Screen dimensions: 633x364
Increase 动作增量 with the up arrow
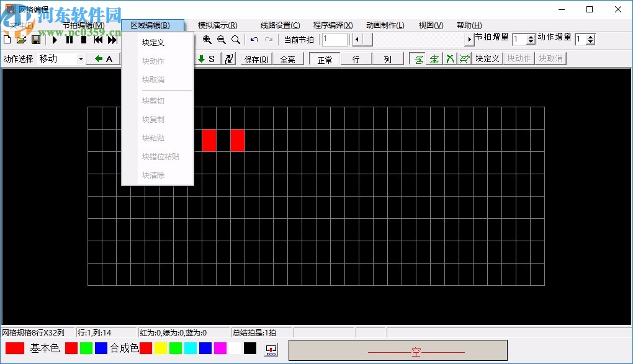[x=590, y=36]
